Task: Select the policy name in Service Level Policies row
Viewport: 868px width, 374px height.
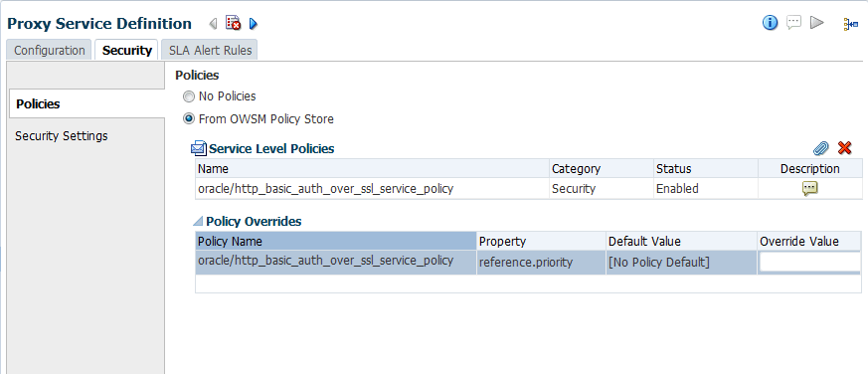Action: coord(325,188)
